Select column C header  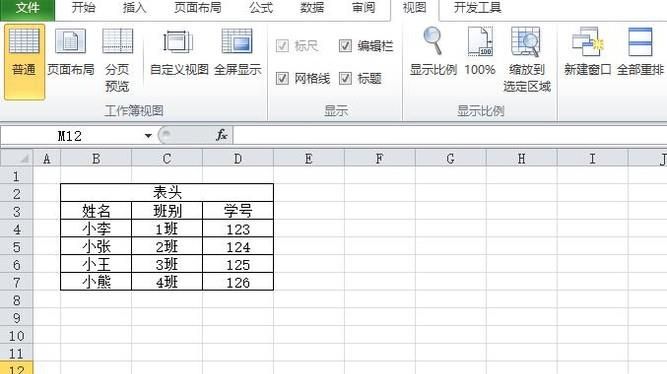tap(167, 159)
